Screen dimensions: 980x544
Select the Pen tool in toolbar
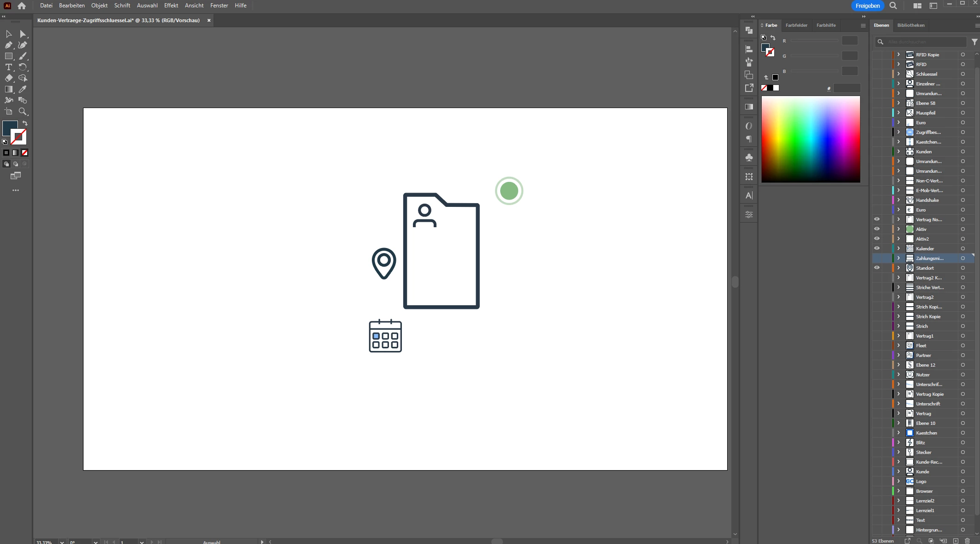click(8, 45)
